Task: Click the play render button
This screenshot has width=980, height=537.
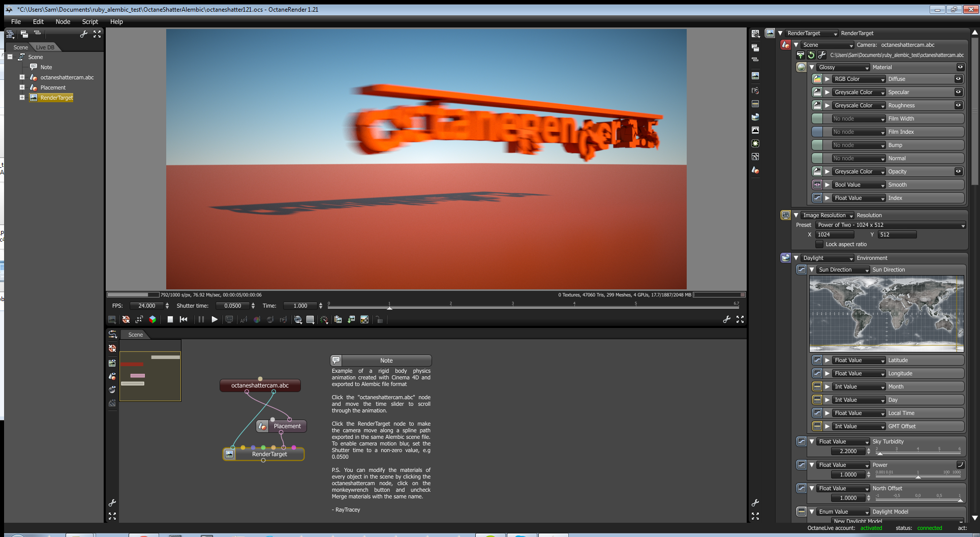Action: pos(215,319)
